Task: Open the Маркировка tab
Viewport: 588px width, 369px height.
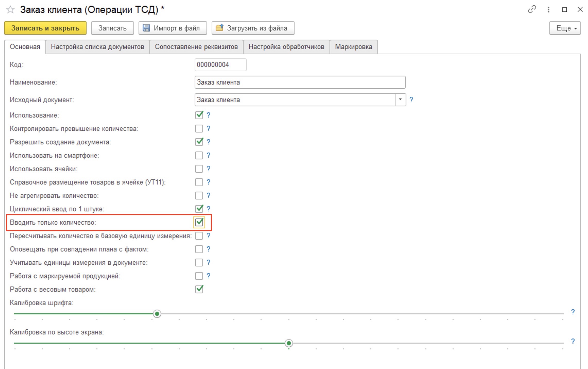Action: (x=354, y=47)
